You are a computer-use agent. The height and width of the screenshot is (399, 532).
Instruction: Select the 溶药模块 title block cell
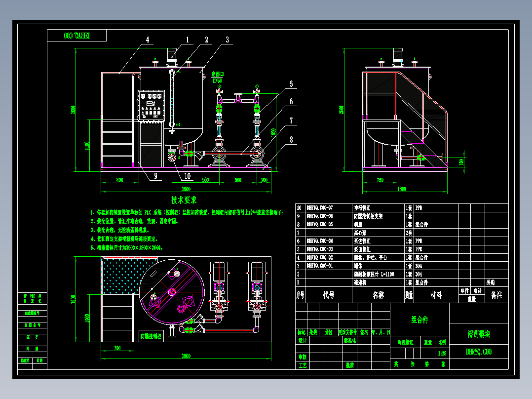[479, 334]
